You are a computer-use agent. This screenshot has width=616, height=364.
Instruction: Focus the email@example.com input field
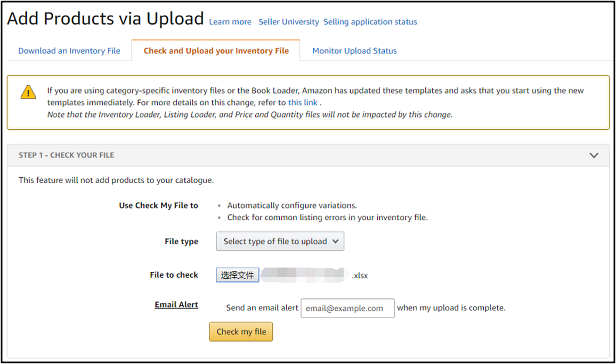tap(347, 308)
